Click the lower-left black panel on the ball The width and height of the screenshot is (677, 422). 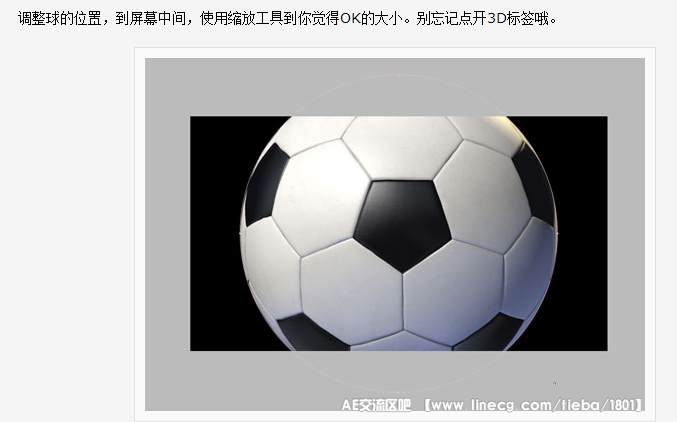(312, 333)
